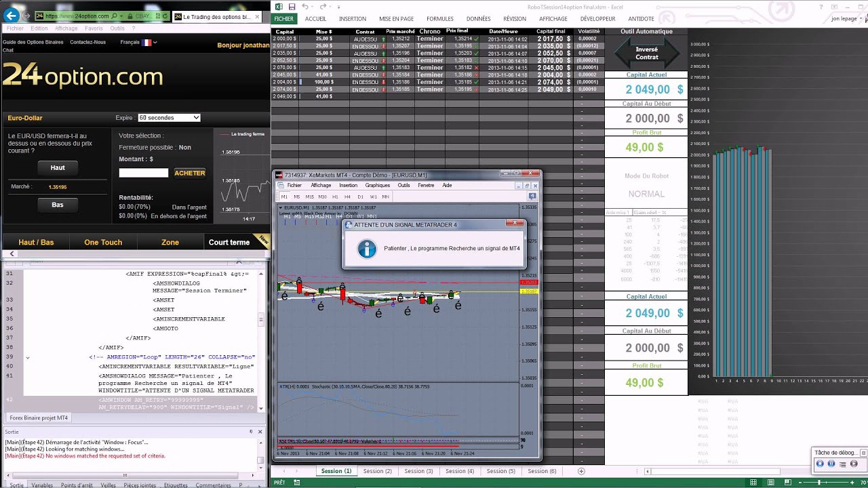This screenshot has height=488, width=868.
Task: Click the first Tâche de débogage toolbar icon
Action: click(x=820, y=464)
